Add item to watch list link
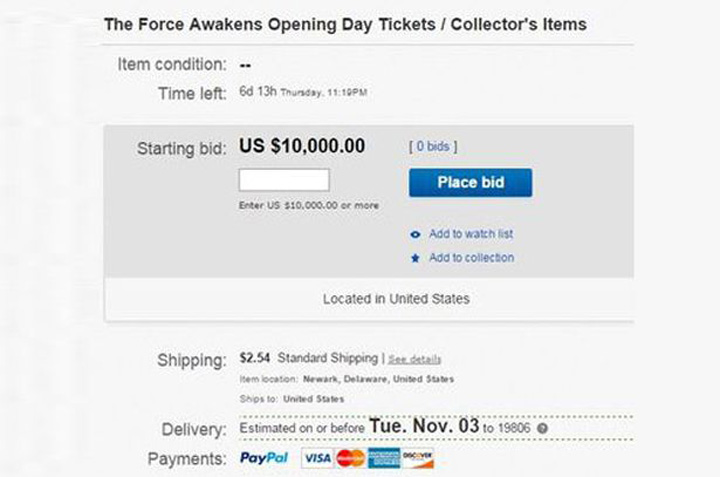This screenshot has width=720, height=477. [x=471, y=234]
